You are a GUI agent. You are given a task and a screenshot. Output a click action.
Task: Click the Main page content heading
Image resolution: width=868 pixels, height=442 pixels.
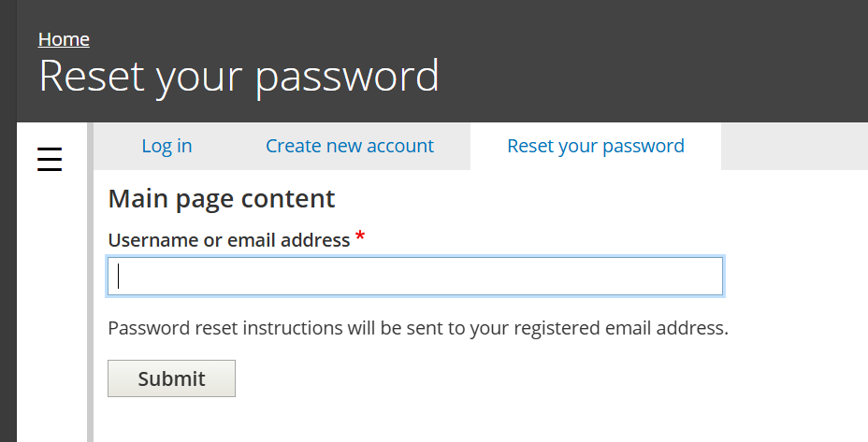(222, 198)
